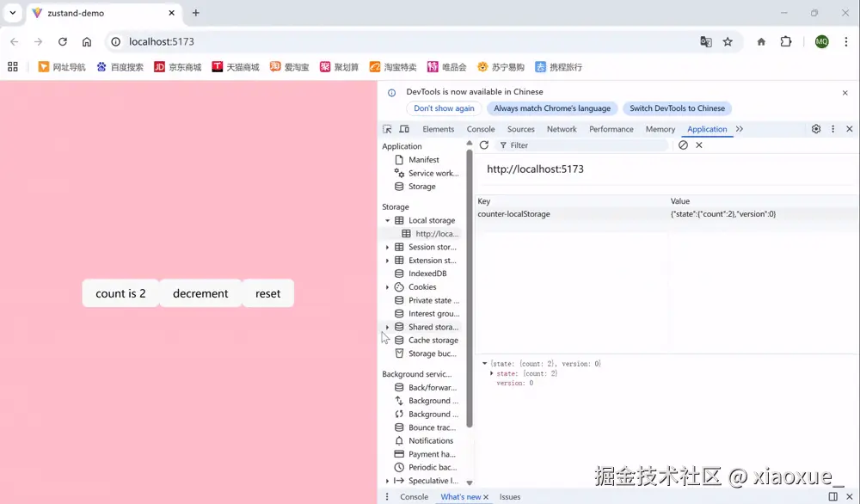This screenshot has height=504, width=860.
Task: Switch to the Network tab
Action: (562, 128)
